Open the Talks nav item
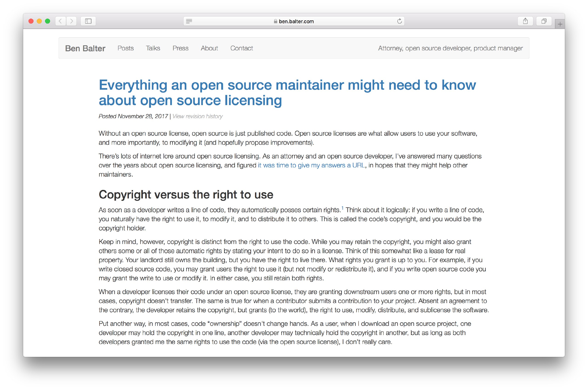 click(x=153, y=48)
